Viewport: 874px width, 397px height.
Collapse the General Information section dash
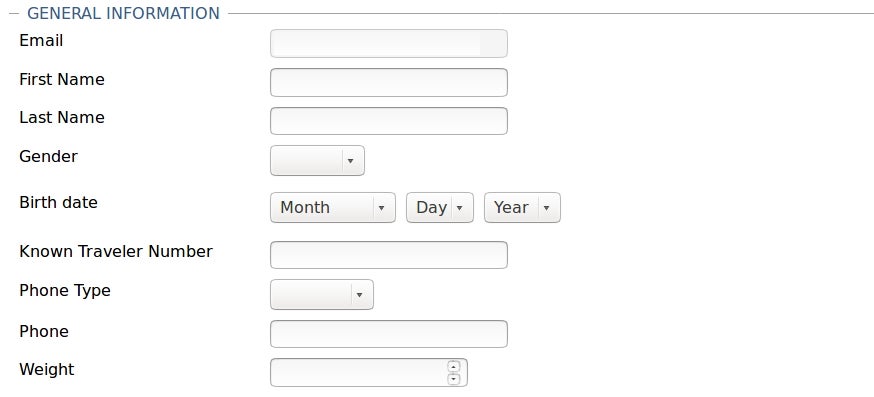tap(14, 13)
